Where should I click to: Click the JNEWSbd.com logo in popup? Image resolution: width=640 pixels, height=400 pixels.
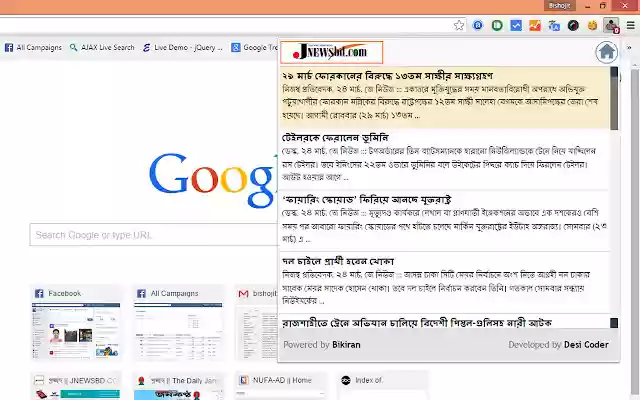point(331,52)
